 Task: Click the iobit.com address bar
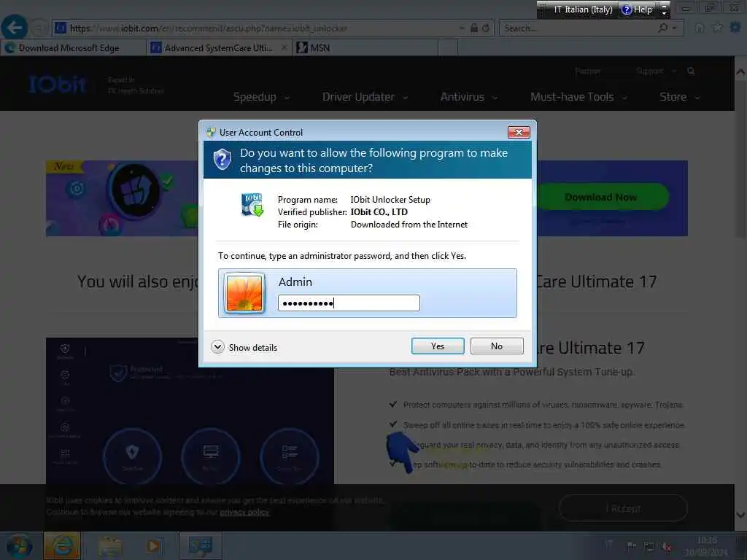[x=258, y=28]
